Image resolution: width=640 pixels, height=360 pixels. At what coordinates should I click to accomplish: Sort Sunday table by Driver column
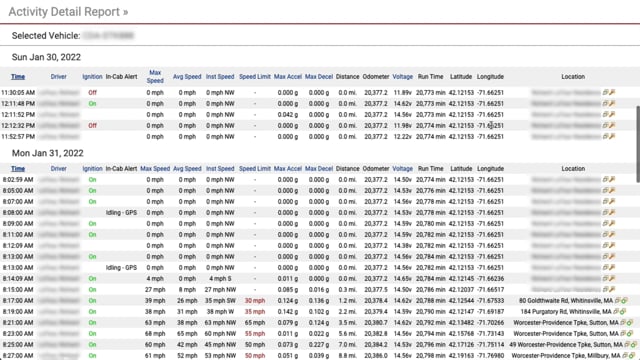pos(58,77)
